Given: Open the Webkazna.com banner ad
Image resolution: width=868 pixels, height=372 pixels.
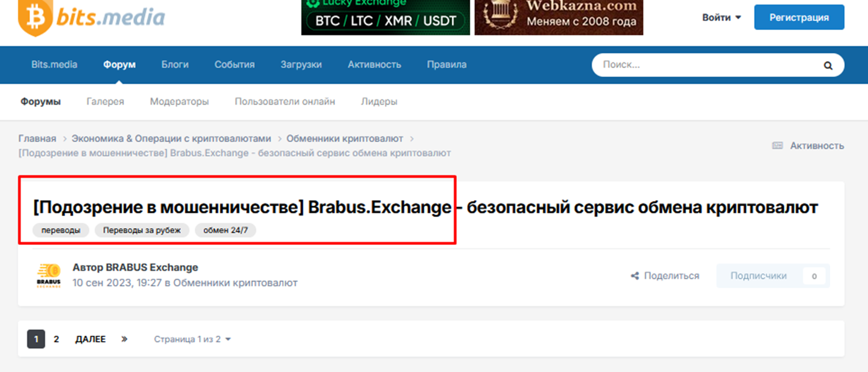Looking at the screenshot, I should pos(559,17).
